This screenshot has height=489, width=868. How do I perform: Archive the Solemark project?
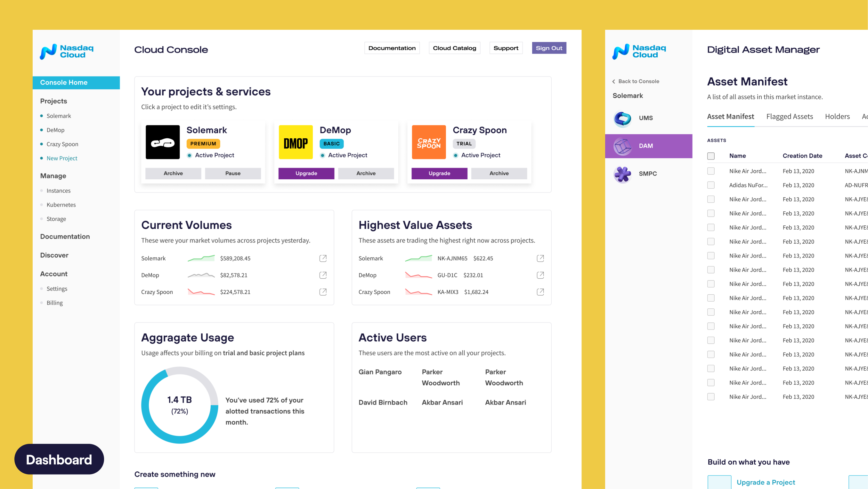coord(173,174)
